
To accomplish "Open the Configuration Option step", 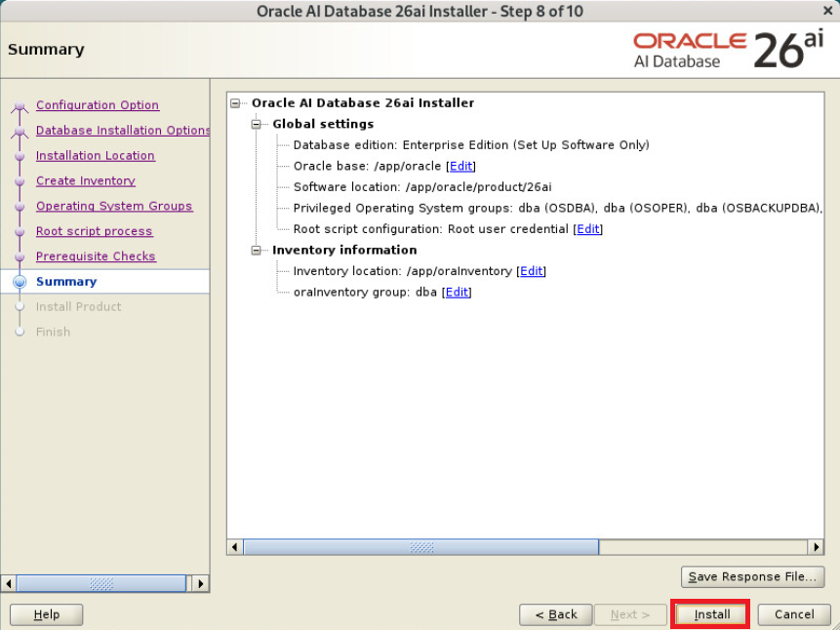I will pyautogui.click(x=98, y=105).
